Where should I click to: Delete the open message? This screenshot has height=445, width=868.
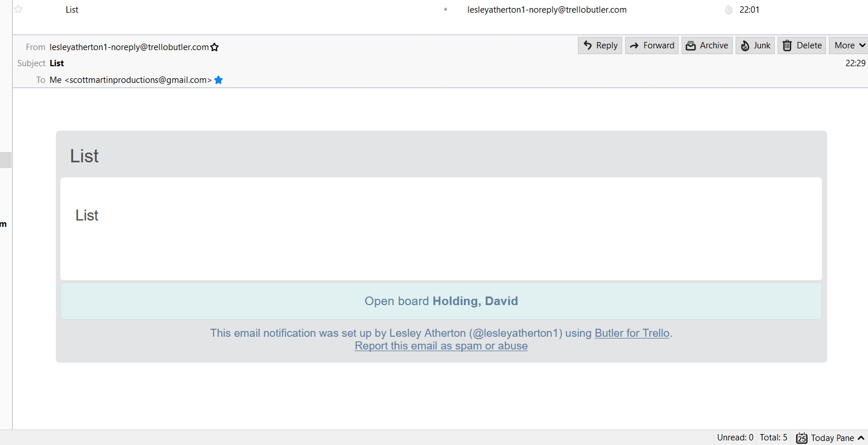(x=802, y=45)
